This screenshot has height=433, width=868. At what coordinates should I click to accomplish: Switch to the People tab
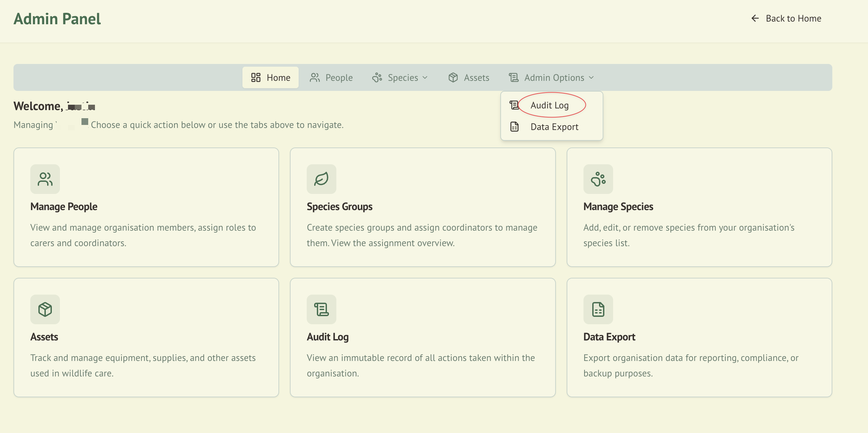click(331, 77)
